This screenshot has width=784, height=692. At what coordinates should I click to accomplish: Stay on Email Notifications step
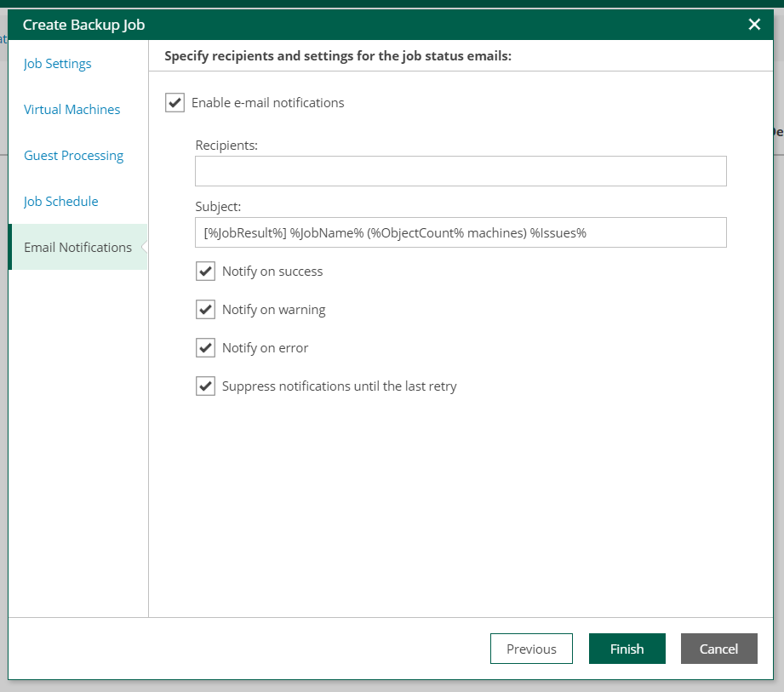pos(75,247)
